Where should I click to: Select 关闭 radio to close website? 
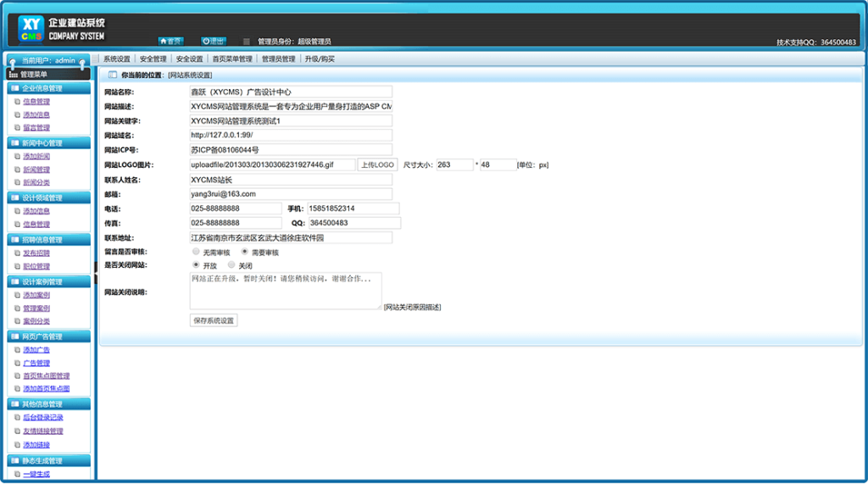[231, 264]
